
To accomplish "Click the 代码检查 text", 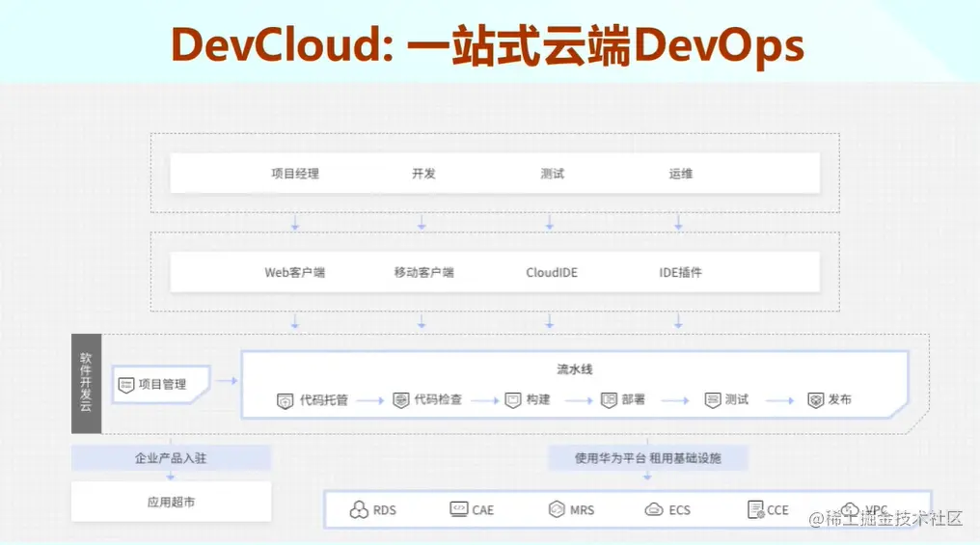I will 438,399.
